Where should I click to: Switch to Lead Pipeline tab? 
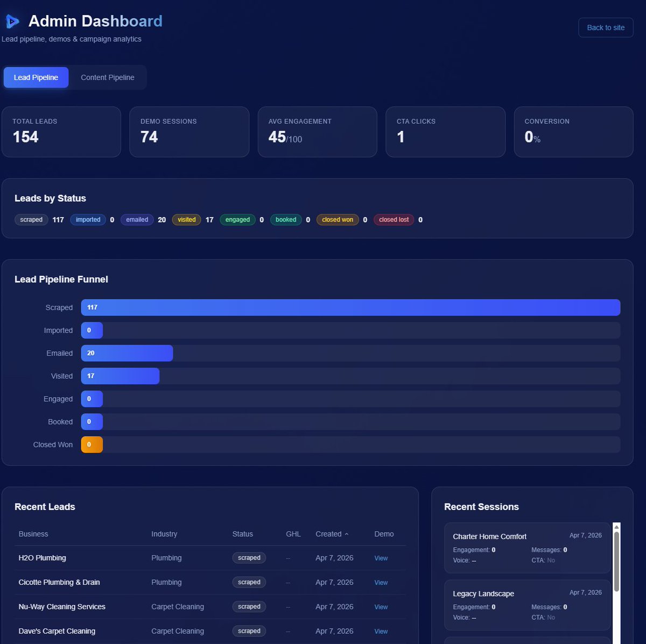click(36, 77)
